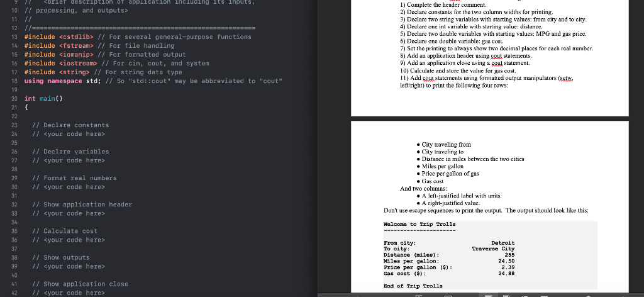The width and height of the screenshot is (644, 297).
Task: Place cursor on 'using namespace std;' line
Action: click(153, 81)
